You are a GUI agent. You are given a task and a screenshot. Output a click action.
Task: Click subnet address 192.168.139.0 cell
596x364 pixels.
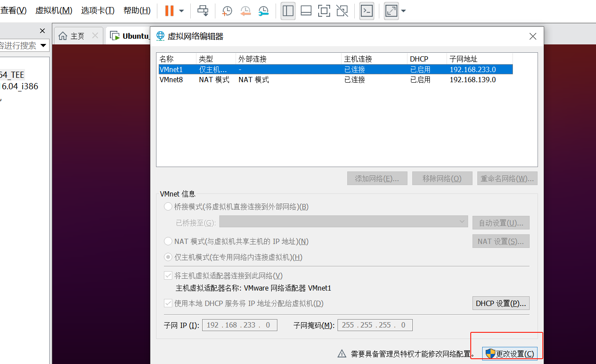click(x=472, y=80)
